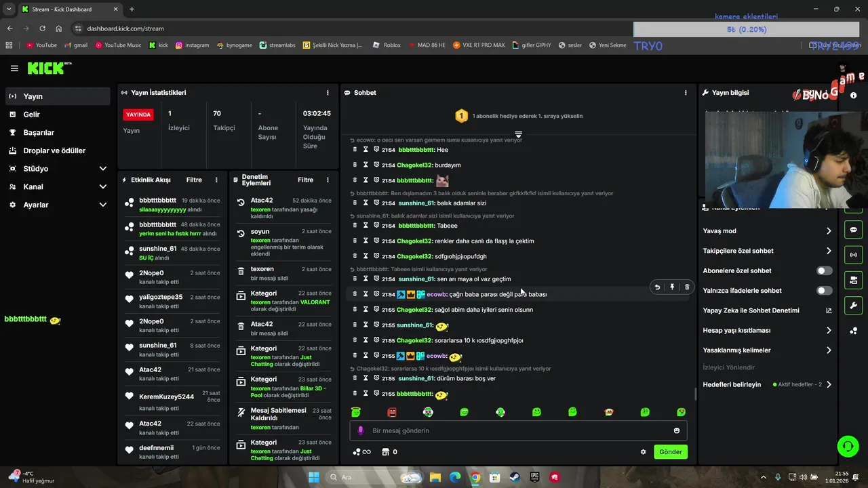Screen dimensions: 868x488
Task: Insert the red angry face emote
Action: pos(392,412)
